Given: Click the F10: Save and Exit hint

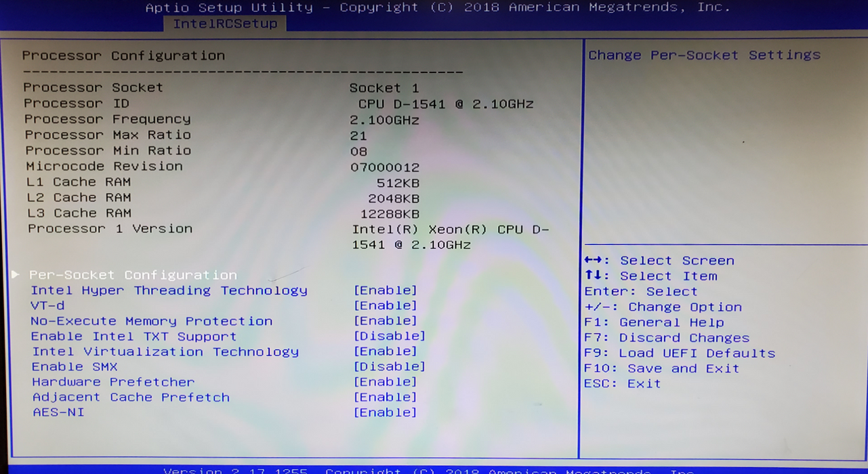Looking at the screenshot, I should (x=662, y=368).
